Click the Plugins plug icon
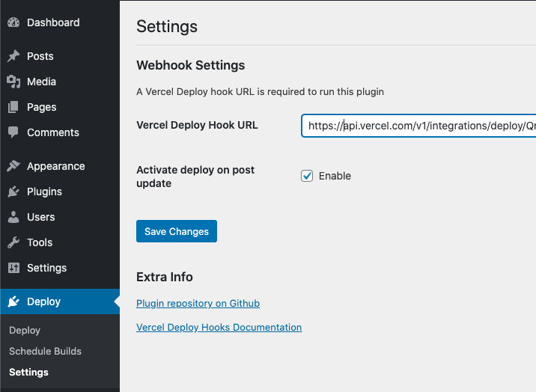 (13, 192)
